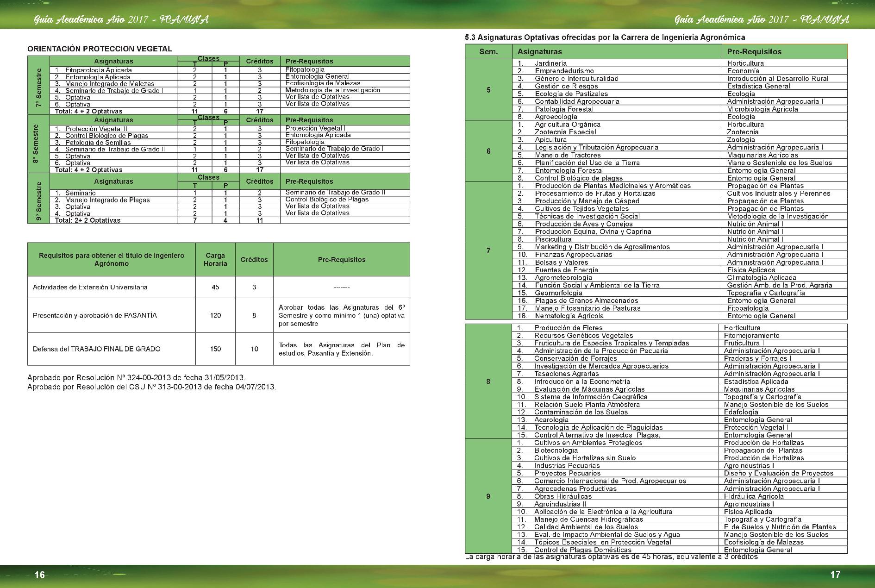
Task: Click page number 17
Action: (x=835, y=575)
